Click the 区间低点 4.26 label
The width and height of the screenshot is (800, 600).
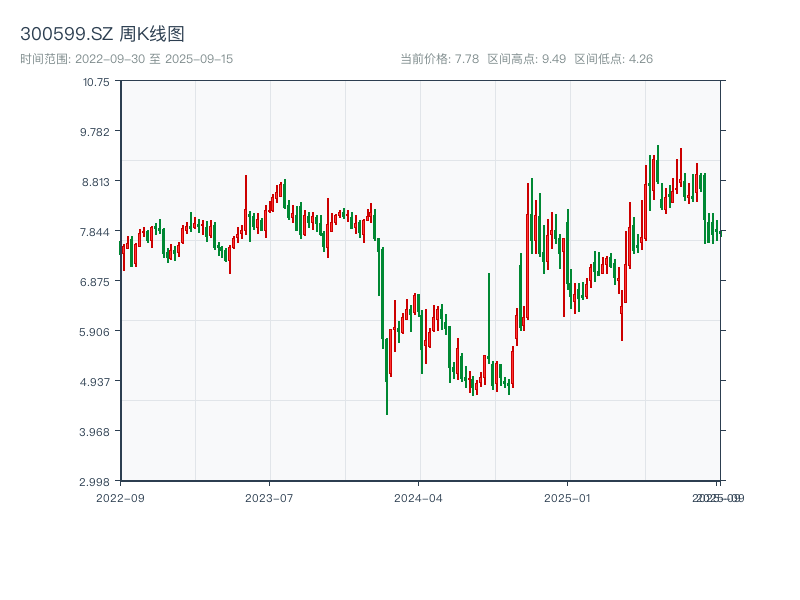coord(614,59)
